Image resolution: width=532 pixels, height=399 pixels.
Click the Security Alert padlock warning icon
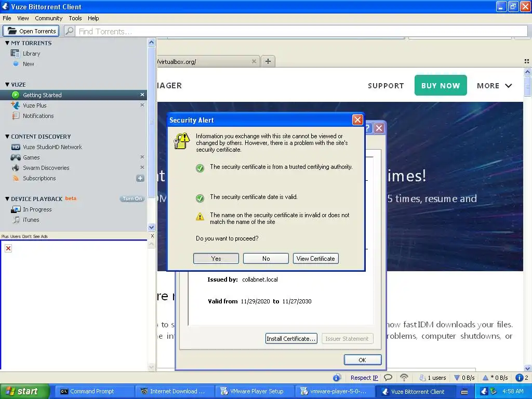(181, 140)
